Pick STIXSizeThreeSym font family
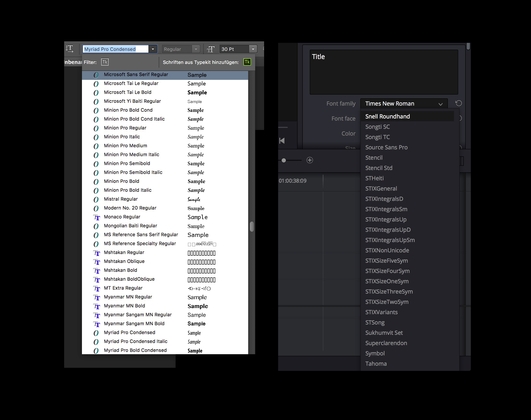Viewport: 531px width, 420px height. [407, 292]
